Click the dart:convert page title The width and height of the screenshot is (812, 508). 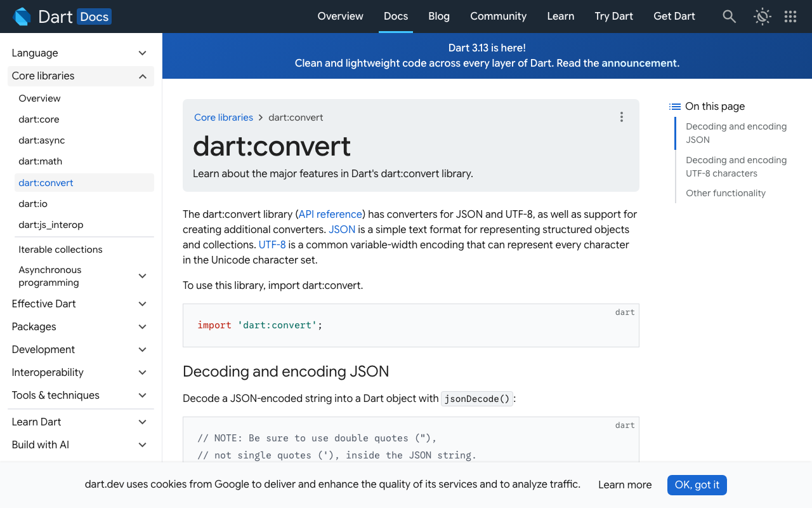[272, 146]
